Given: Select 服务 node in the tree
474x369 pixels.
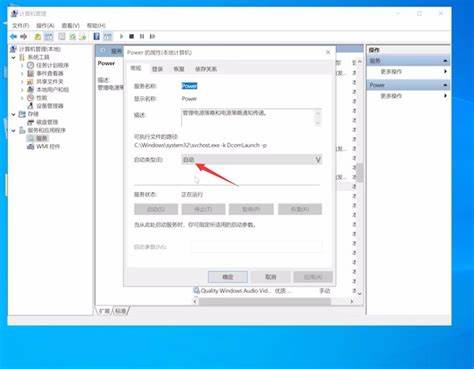Looking at the screenshot, I should tap(42, 138).
